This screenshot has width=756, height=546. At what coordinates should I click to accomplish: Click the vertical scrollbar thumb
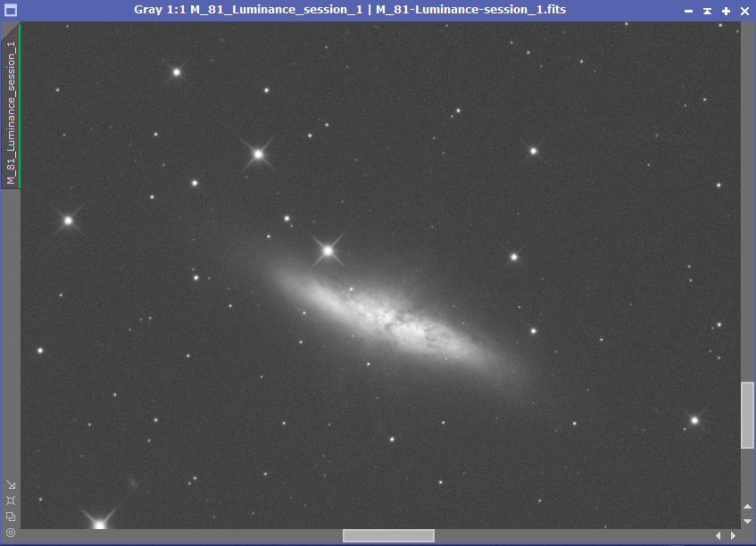pos(747,415)
